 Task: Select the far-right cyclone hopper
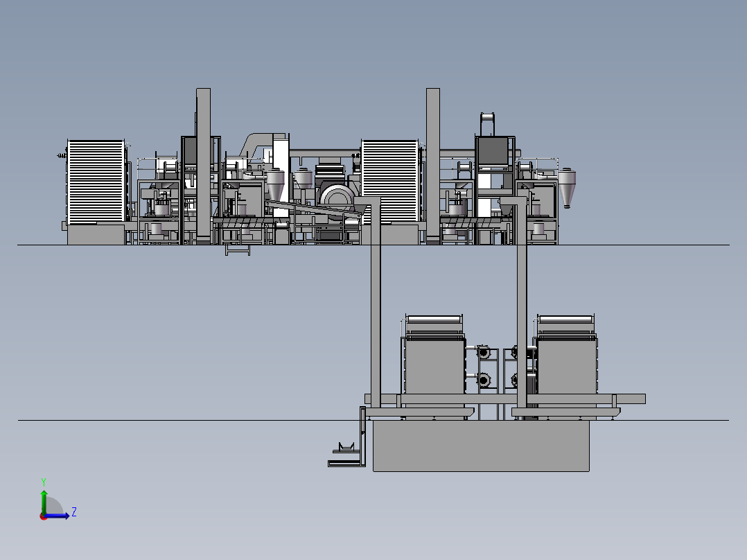pyautogui.click(x=567, y=187)
